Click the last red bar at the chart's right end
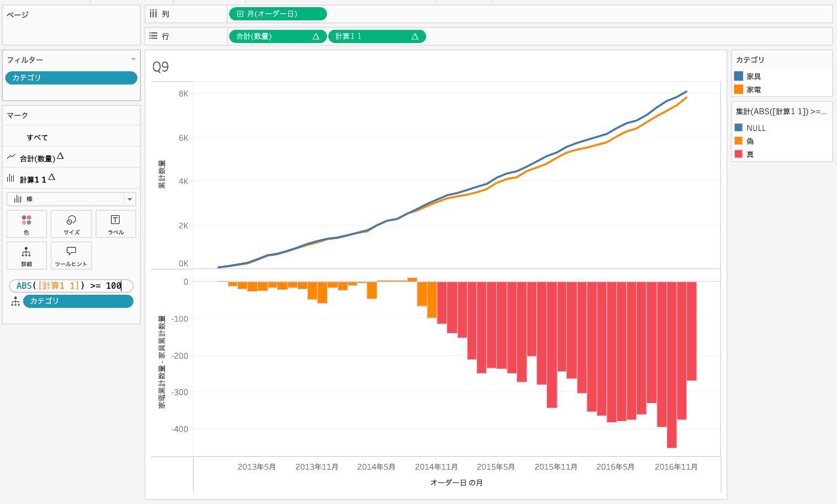This screenshot has height=504, width=837. click(x=692, y=331)
